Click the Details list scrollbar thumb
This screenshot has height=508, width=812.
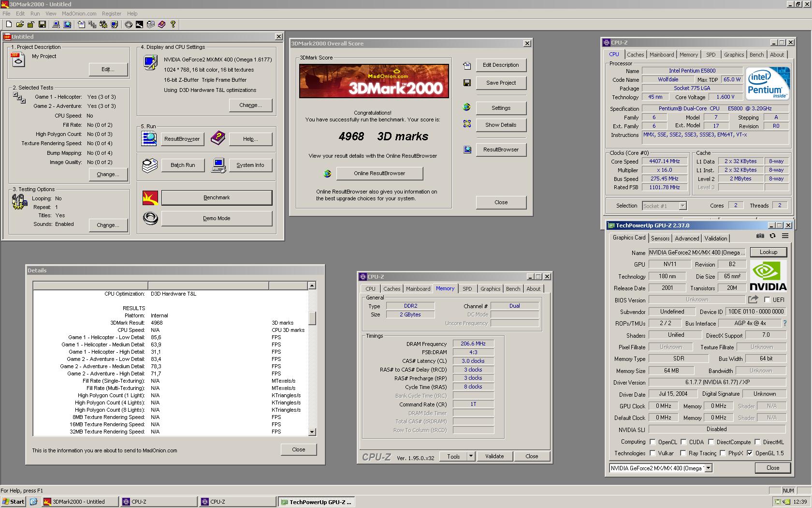[x=312, y=318]
